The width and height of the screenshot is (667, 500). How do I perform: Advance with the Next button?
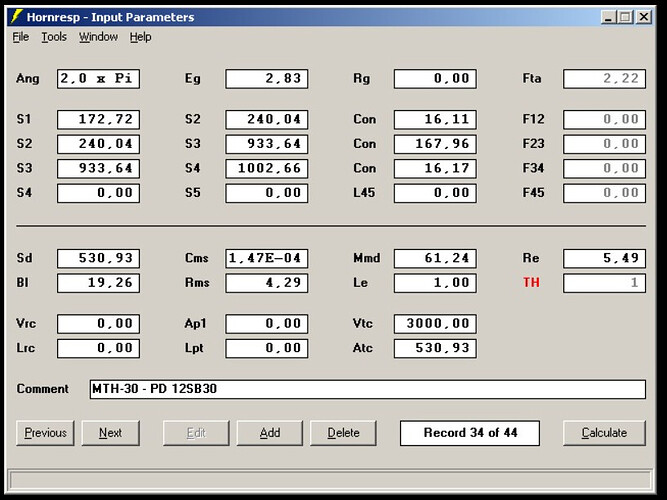111,433
